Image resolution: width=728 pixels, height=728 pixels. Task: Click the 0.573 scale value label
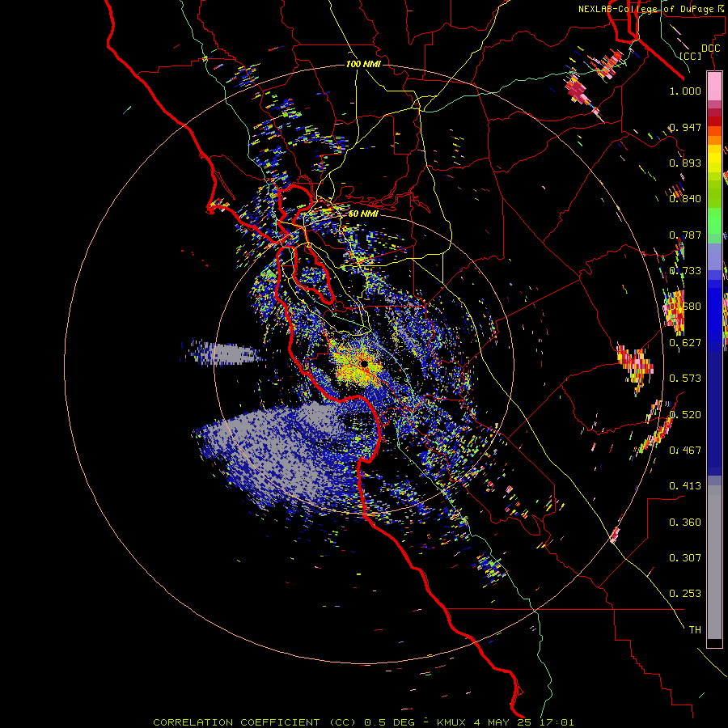685,378
